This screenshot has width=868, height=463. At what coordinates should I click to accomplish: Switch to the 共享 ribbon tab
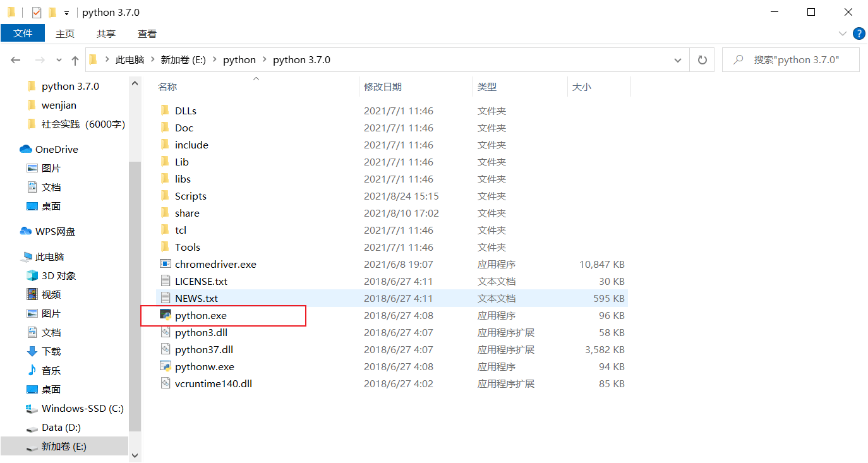tap(106, 33)
